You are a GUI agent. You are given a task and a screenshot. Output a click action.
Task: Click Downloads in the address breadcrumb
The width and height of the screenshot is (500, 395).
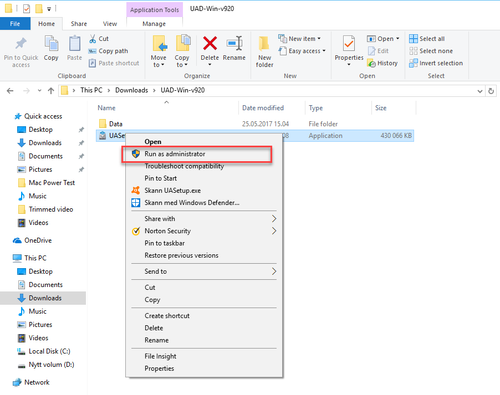[131, 90]
